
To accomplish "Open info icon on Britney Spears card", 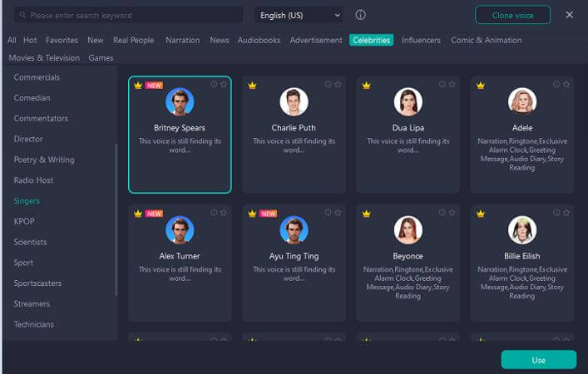I will click(214, 84).
